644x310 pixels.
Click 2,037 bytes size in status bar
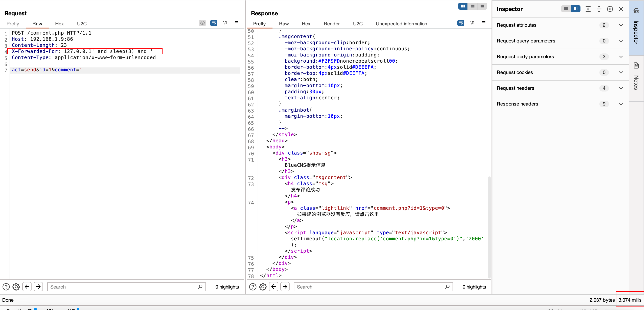tap(602, 300)
